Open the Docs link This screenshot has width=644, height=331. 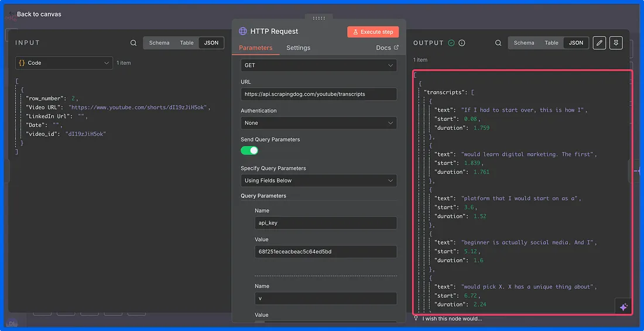(387, 48)
